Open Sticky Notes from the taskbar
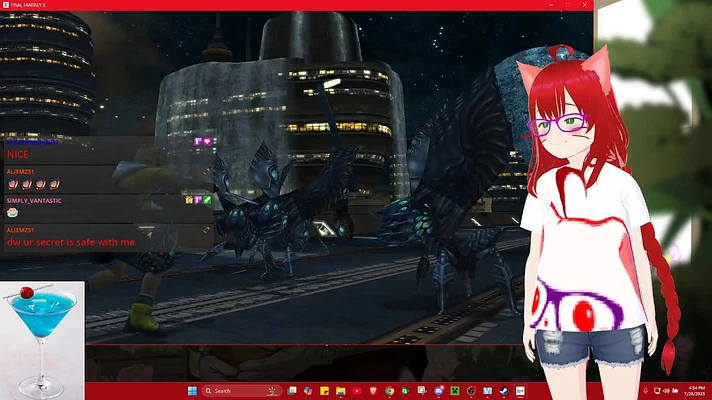 [324, 391]
